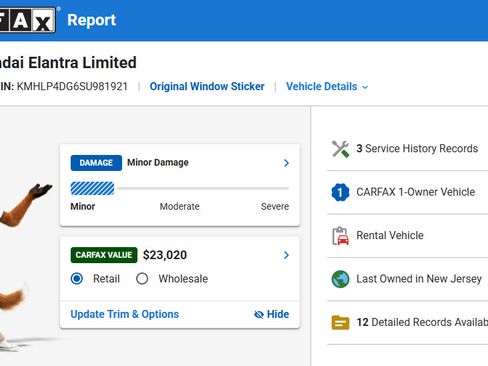Open 3 Service History Records row

coord(408,149)
